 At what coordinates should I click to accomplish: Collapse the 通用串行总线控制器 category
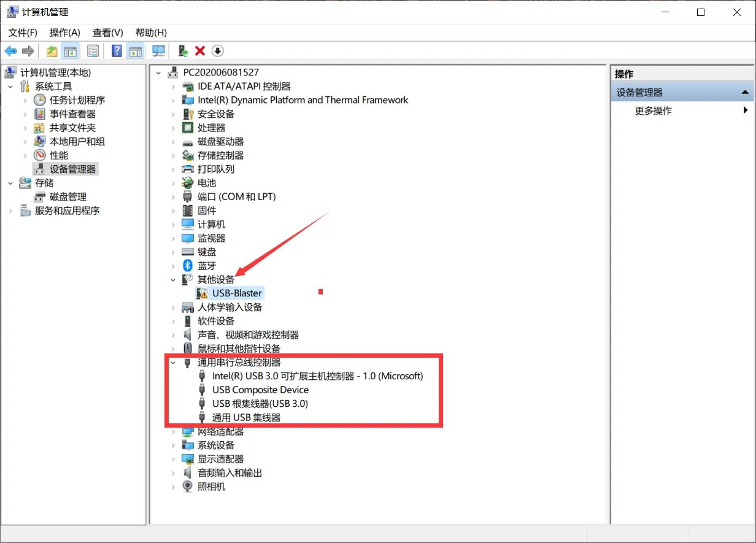(174, 363)
